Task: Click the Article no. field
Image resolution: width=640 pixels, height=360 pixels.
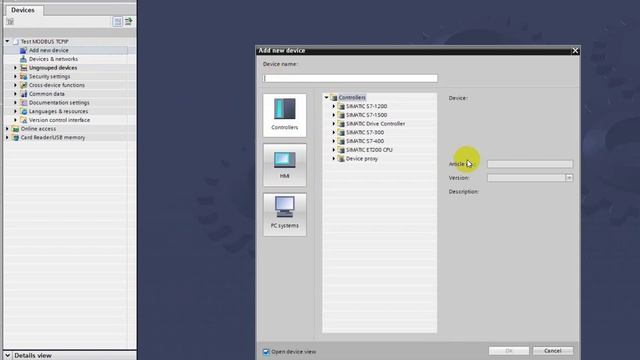Action: click(x=530, y=164)
